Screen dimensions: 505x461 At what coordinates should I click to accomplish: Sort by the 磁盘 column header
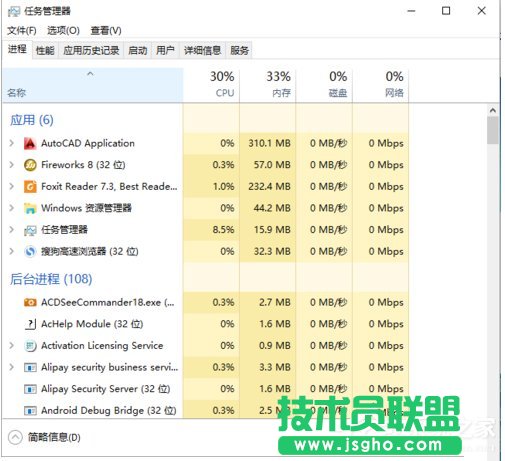tap(324, 85)
